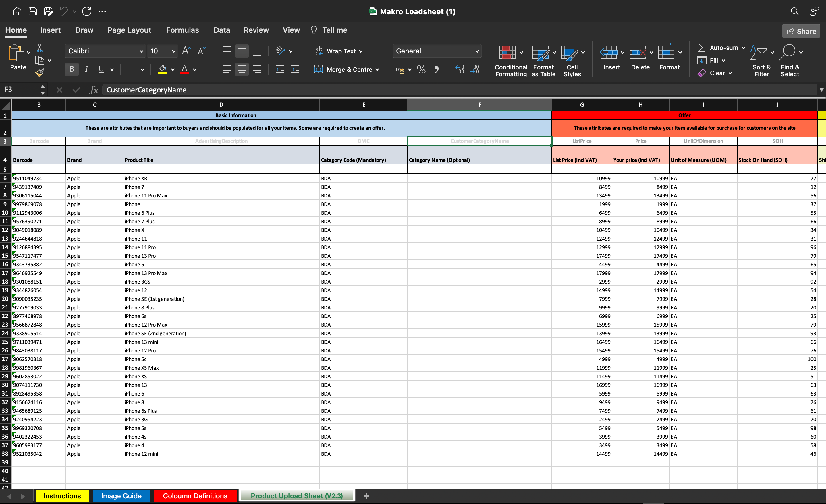Click the Percent Style icon
Screen dimensions: 826x504
pos(421,69)
